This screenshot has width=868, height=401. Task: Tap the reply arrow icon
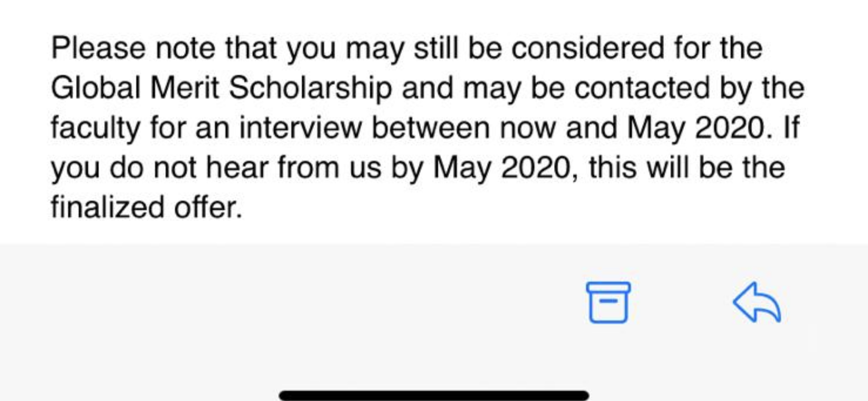[757, 302]
